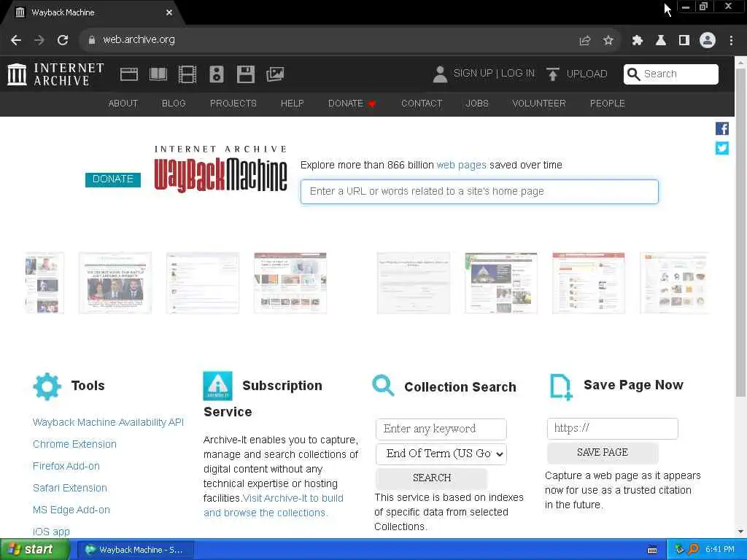Open Wayback Machine Availability API link
747x560 pixels.
click(108, 422)
